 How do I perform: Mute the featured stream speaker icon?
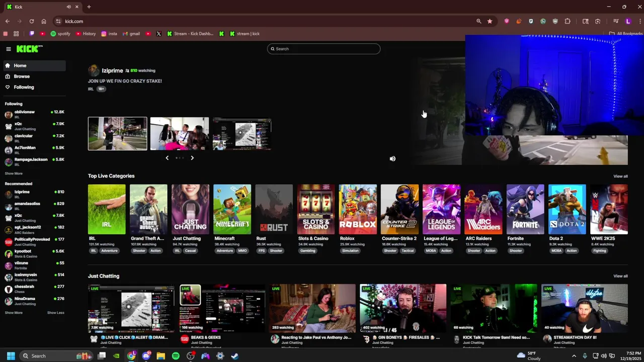click(x=392, y=158)
